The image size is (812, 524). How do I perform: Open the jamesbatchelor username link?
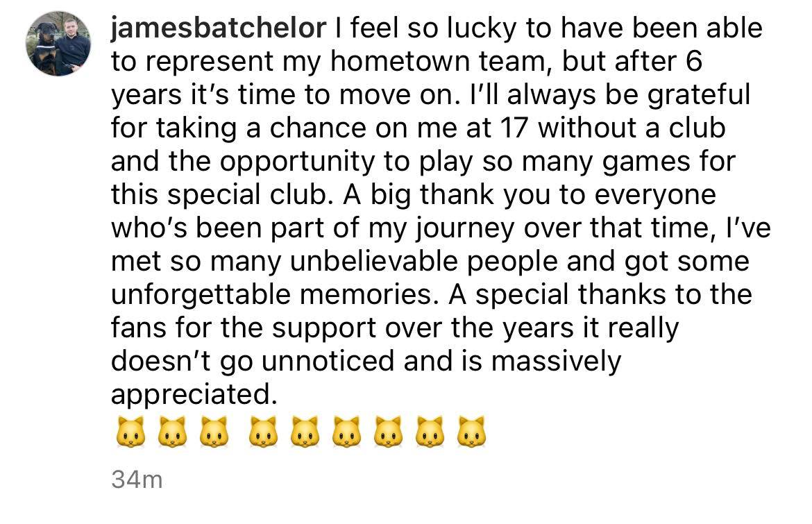pos(219,28)
